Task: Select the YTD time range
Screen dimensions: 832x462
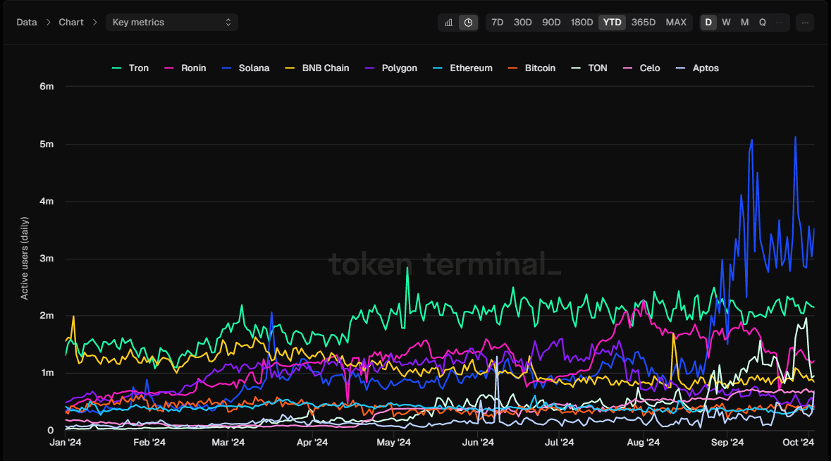Action: click(612, 22)
